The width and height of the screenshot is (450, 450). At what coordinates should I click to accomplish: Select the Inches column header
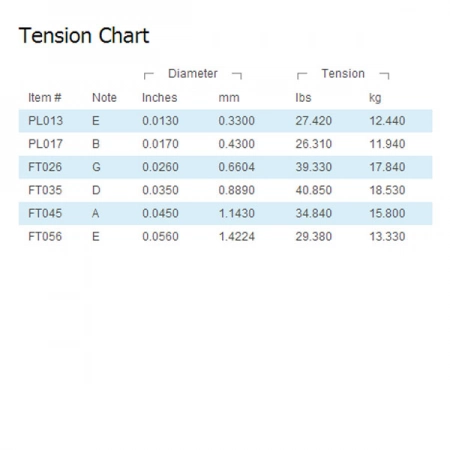pos(160,98)
